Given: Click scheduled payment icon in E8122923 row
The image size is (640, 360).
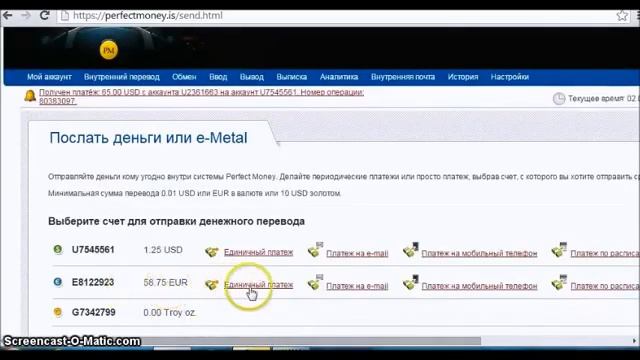Looking at the screenshot, I should click(x=559, y=282).
